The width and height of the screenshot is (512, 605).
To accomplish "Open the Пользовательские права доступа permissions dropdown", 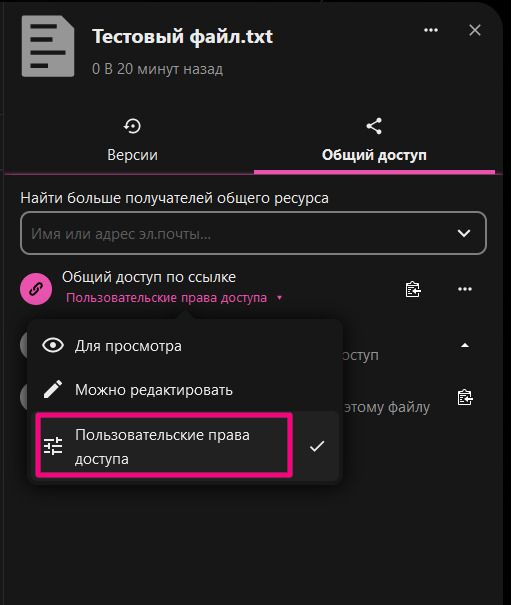I will tap(174, 298).
